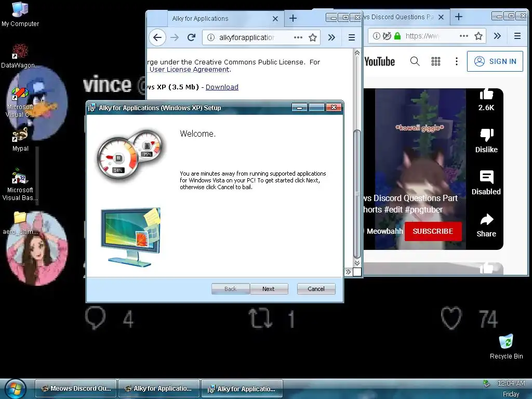Open the DataWagon desktop shortcut
The width and height of the screenshot is (532, 399).
pyautogui.click(x=20, y=56)
